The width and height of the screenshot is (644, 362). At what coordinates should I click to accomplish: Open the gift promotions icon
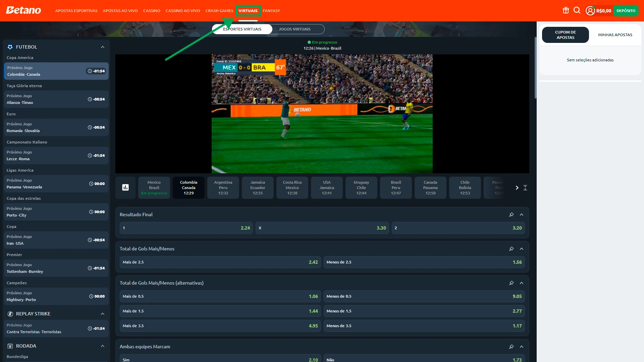tap(566, 10)
